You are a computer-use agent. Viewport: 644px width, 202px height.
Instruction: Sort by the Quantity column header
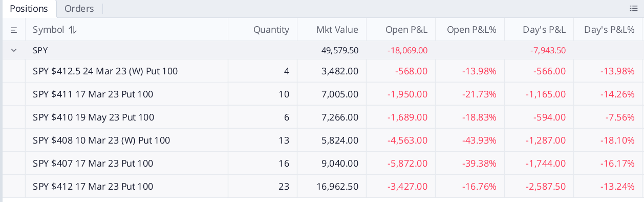coord(271,30)
